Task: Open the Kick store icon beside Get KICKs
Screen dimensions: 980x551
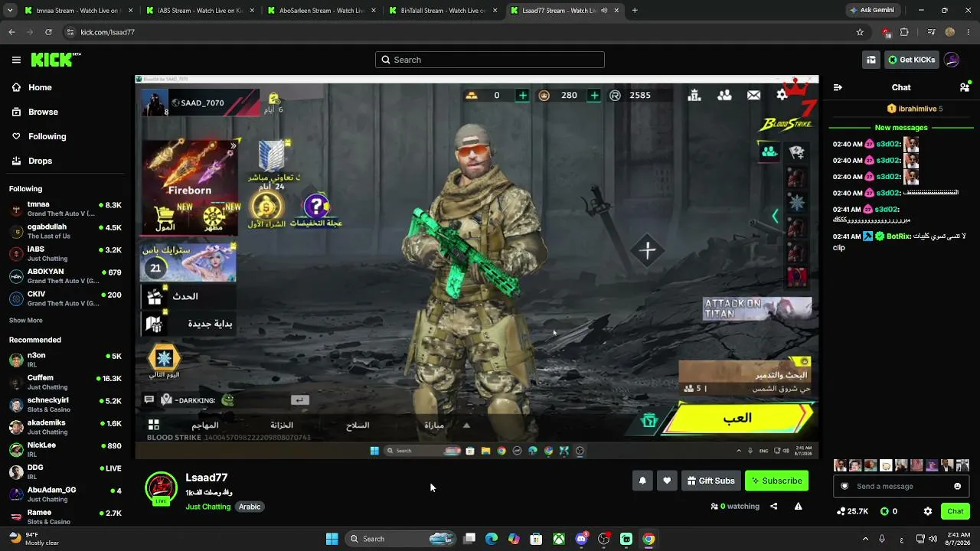Action: (x=871, y=60)
